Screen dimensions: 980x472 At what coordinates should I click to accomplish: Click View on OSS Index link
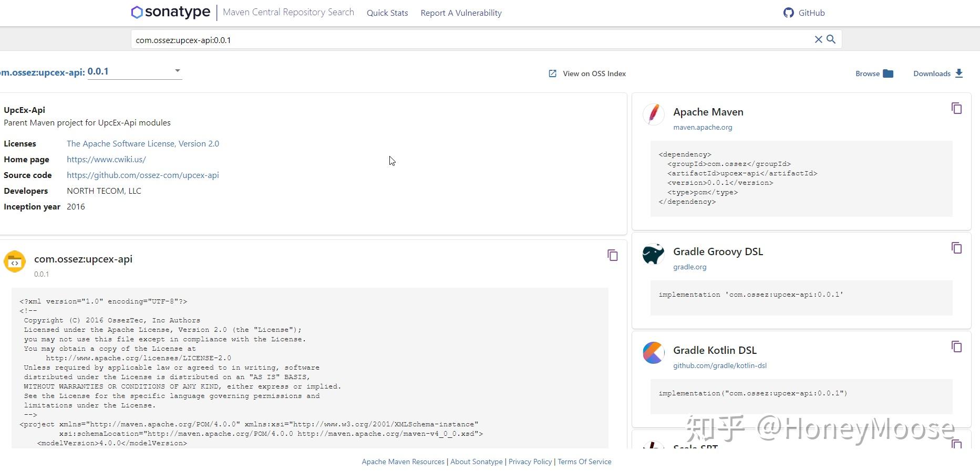587,74
